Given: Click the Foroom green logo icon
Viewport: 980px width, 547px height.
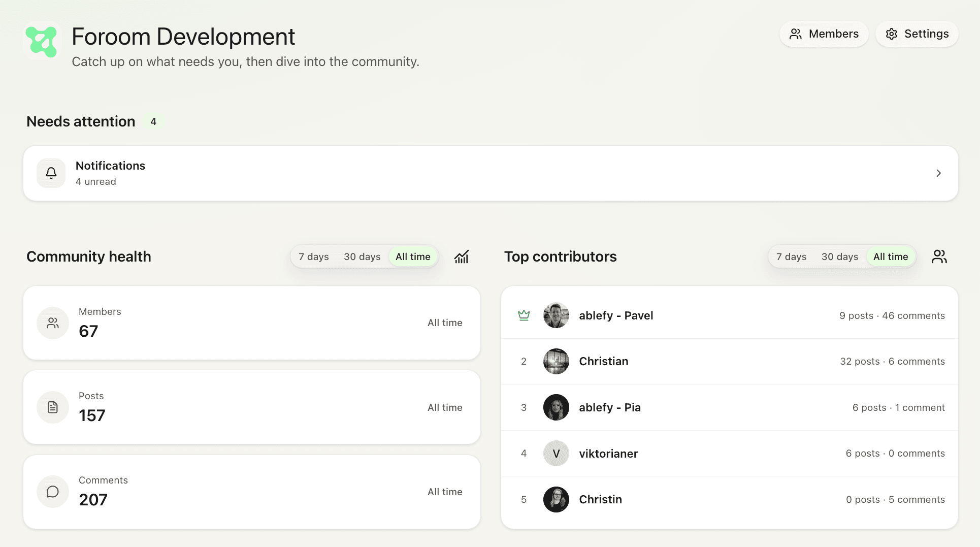Looking at the screenshot, I should point(42,42).
